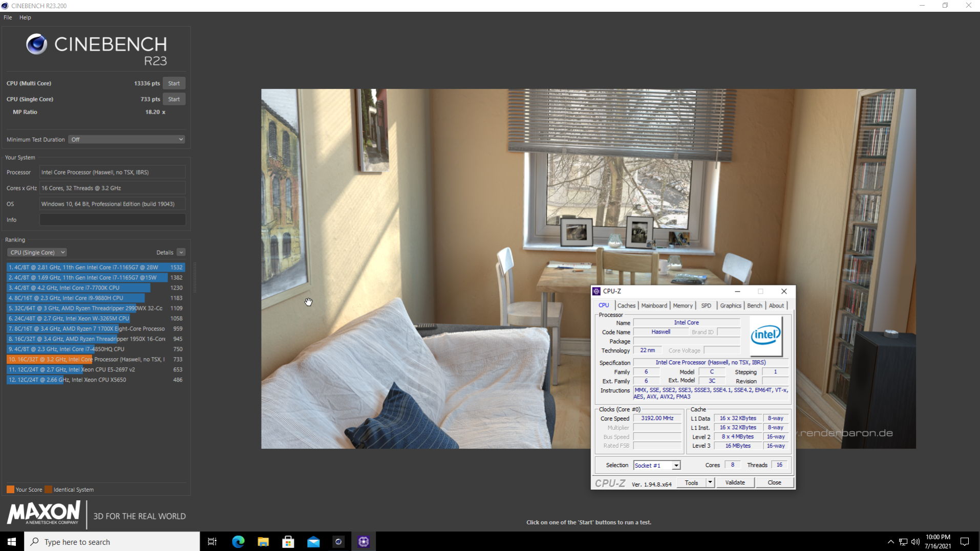Click the Windows taskbar search box
Image resolution: width=980 pixels, height=551 pixels.
coord(112,542)
